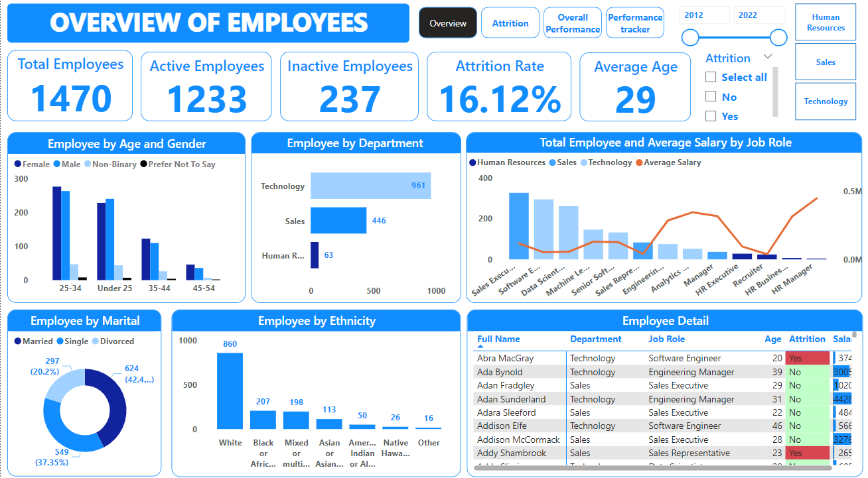Filter by Sales department
Viewport: 868px width, 478px height.
click(825, 62)
